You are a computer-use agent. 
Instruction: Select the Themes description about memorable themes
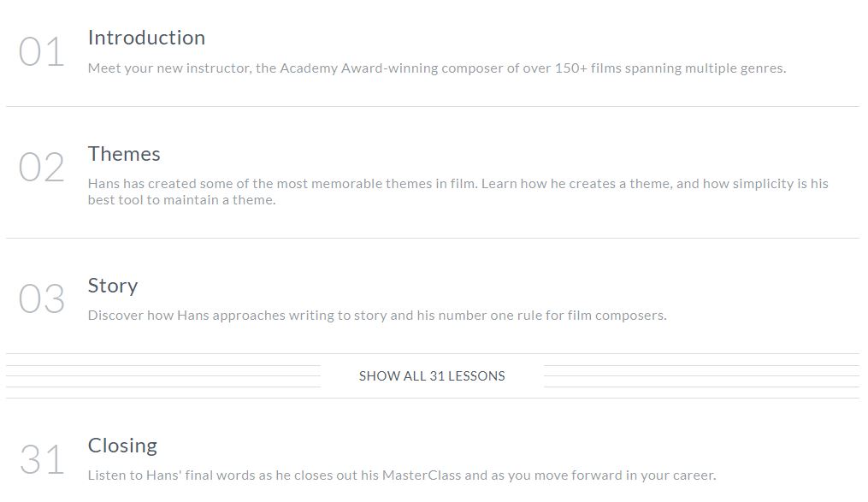[x=458, y=192]
